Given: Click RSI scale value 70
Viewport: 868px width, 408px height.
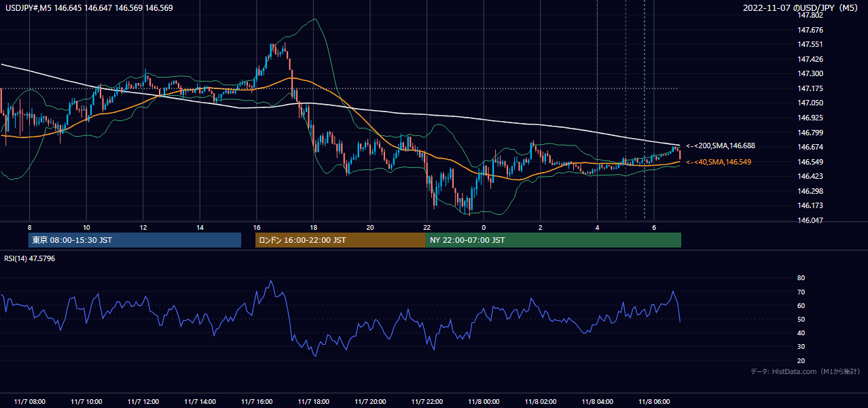Looking at the screenshot, I should pos(801,292).
